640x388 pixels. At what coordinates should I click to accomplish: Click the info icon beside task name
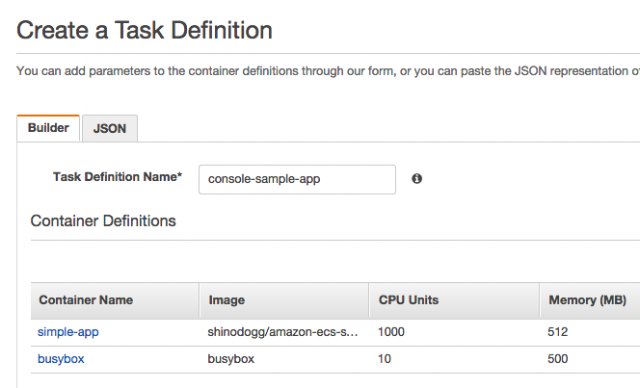pos(417,179)
